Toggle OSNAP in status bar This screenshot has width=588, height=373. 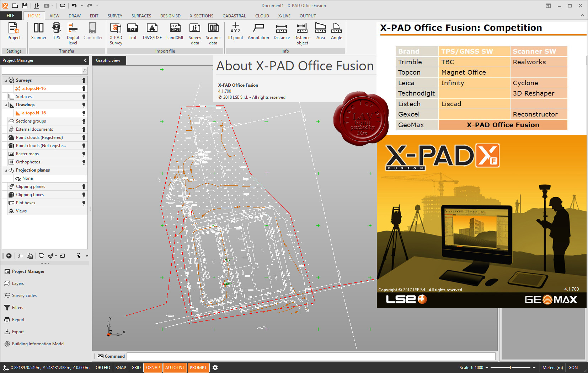(x=153, y=368)
